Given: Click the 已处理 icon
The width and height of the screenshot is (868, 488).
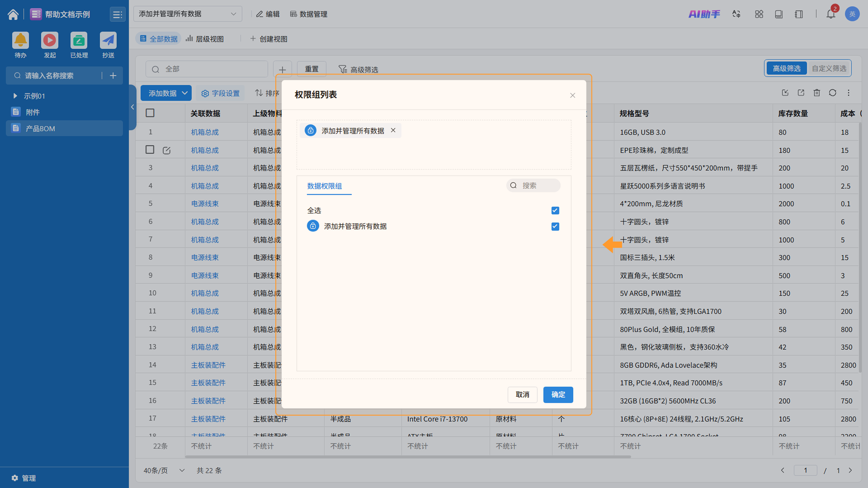Looking at the screenshot, I should point(79,40).
